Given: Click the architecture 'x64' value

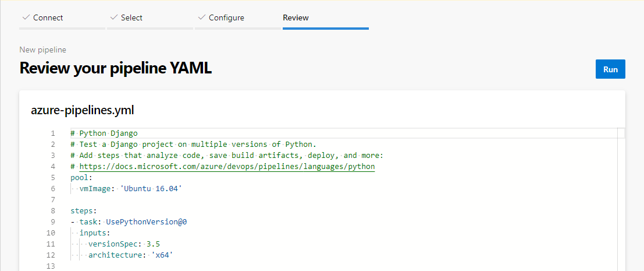Looking at the screenshot, I should 162,255.
